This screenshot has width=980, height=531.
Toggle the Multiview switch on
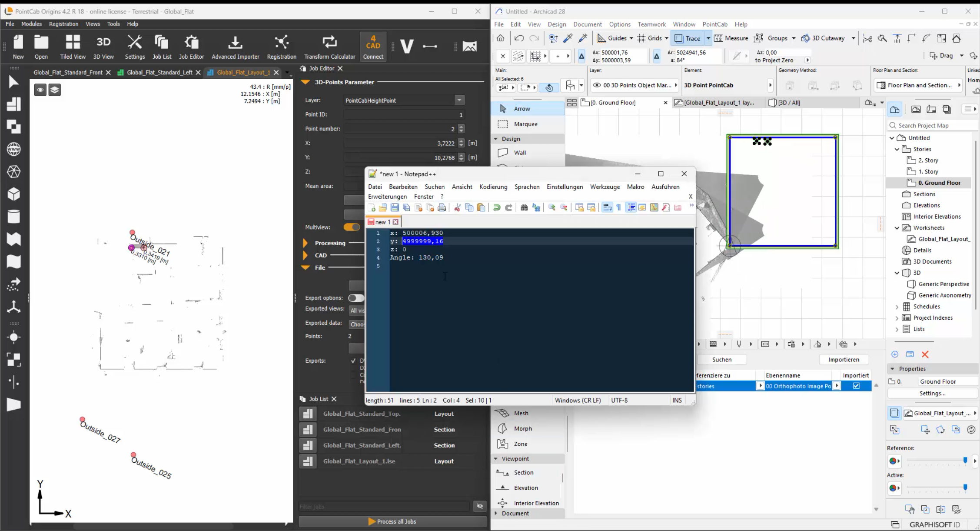tap(352, 227)
